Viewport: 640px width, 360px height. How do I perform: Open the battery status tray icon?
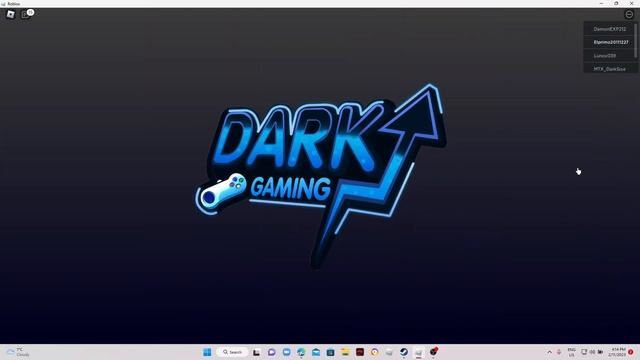[600, 352]
